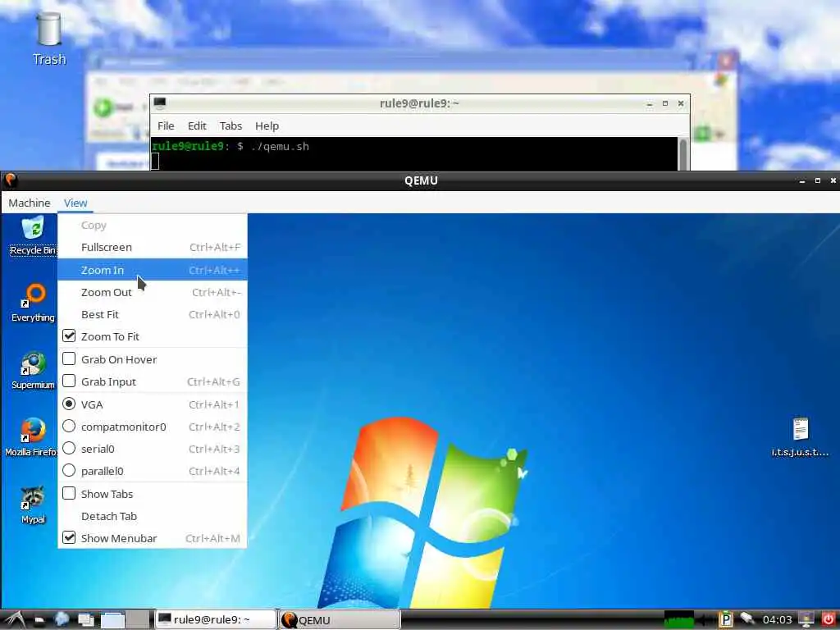Click the display monitor tray icon
The width and height of the screenshot is (840, 630).
[806, 619]
